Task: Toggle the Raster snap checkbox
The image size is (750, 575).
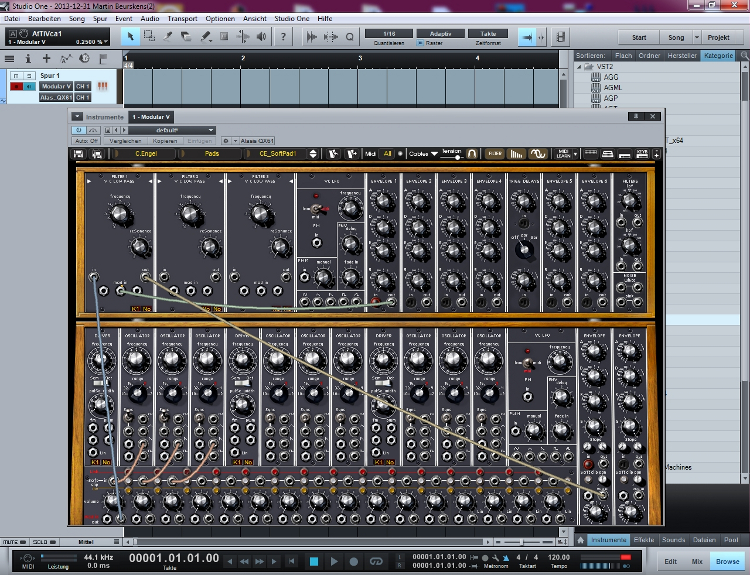Action: pos(420,43)
